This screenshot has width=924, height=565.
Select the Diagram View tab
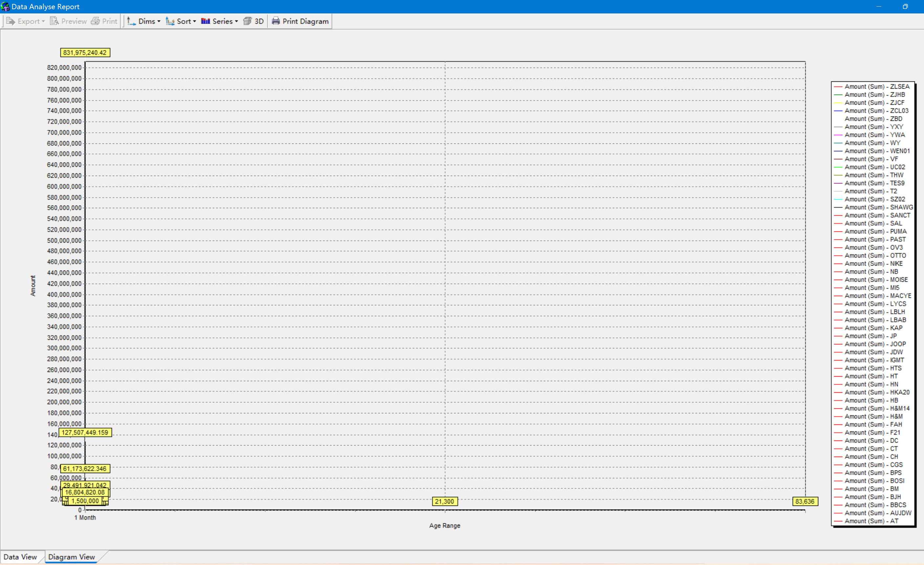click(72, 557)
